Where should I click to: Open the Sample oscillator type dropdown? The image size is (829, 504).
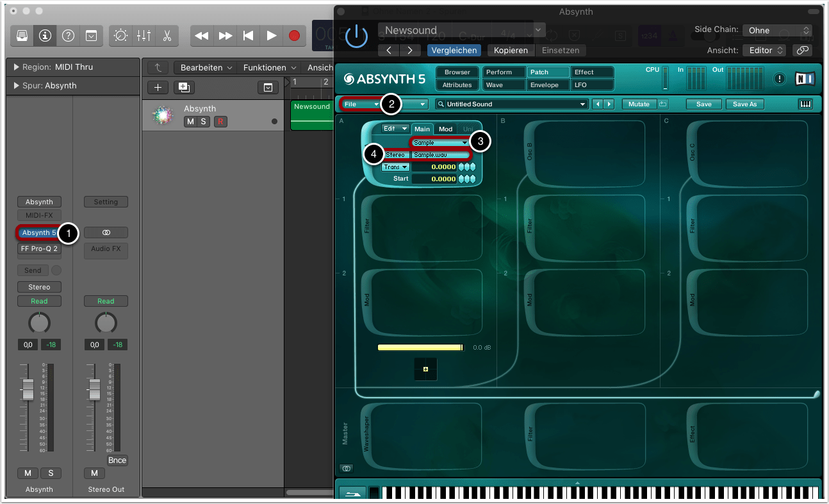click(440, 143)
